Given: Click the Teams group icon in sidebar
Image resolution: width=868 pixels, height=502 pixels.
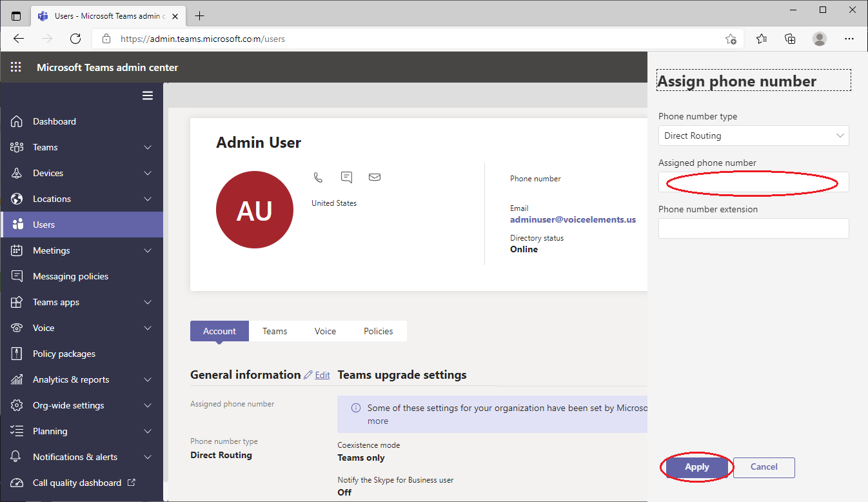Looking at the screenshot, I should pyautogui.click(x=17, y=147).
